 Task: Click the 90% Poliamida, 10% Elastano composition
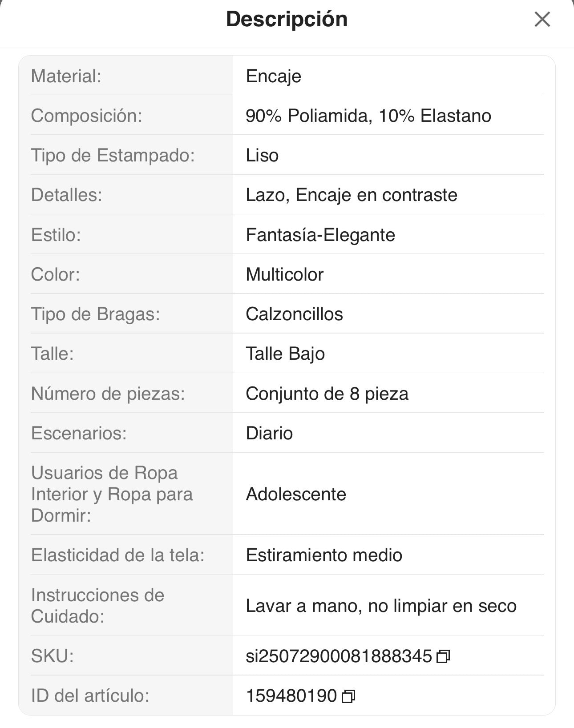368,116
